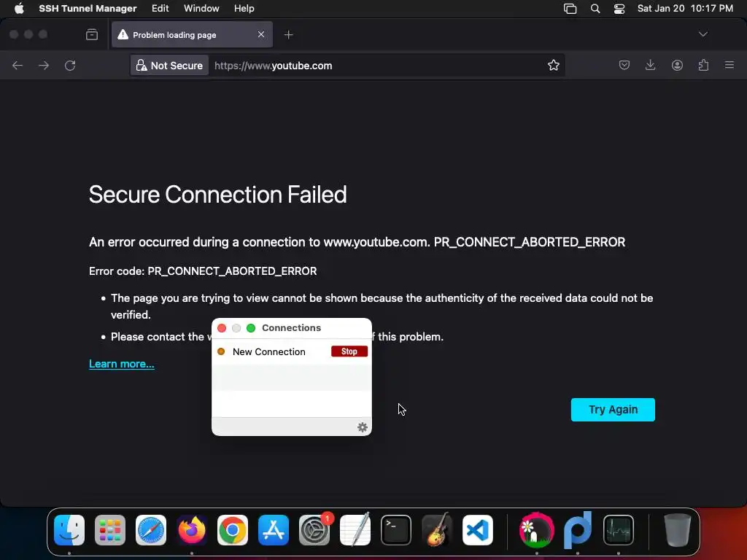Open the Edit menu
Screen dimensions: 747x560
click(160, 9)
